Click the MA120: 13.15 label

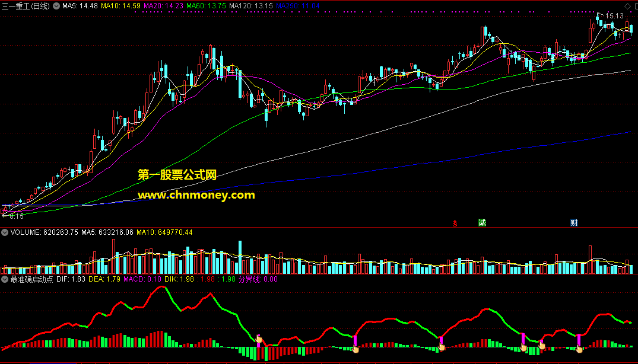[x=251, y=6]
